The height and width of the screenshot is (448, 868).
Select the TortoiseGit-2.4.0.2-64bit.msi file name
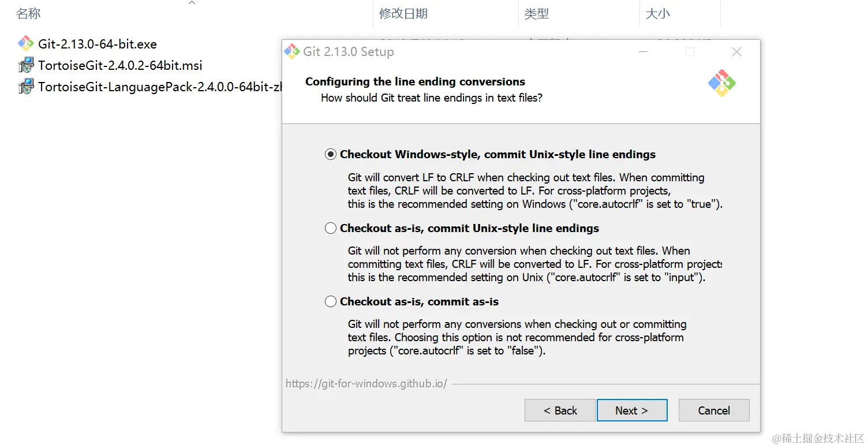(x=120, y=65)
